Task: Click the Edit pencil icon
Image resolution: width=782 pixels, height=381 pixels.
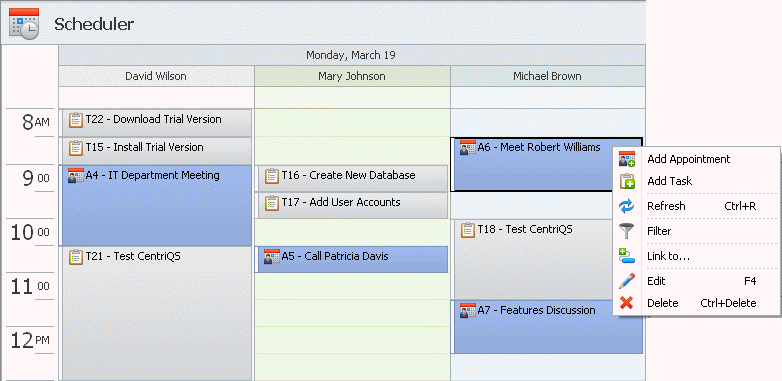Action: point(627,281)
